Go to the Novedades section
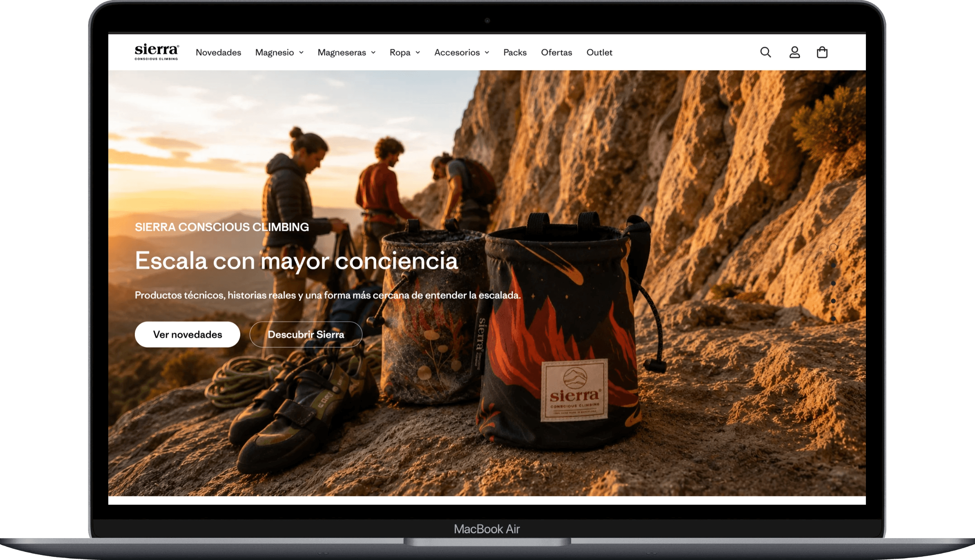 [x=218, y=52]
